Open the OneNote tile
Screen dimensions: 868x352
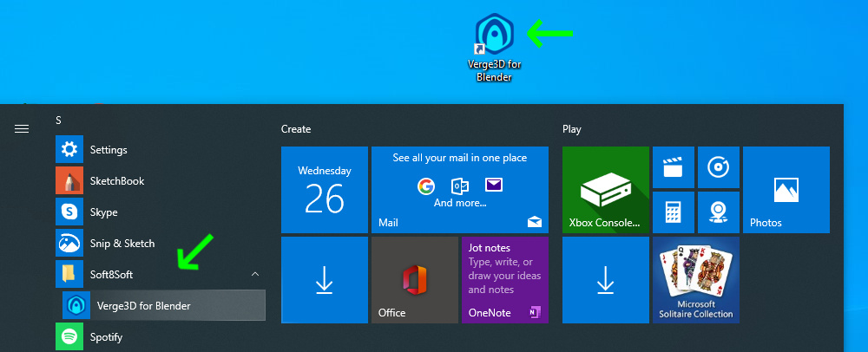point(505,280)
